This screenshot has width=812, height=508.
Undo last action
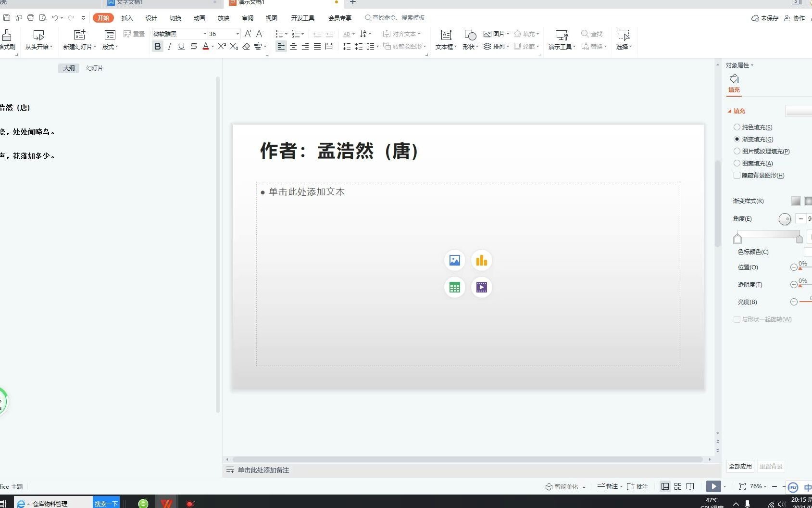point(55,18)
